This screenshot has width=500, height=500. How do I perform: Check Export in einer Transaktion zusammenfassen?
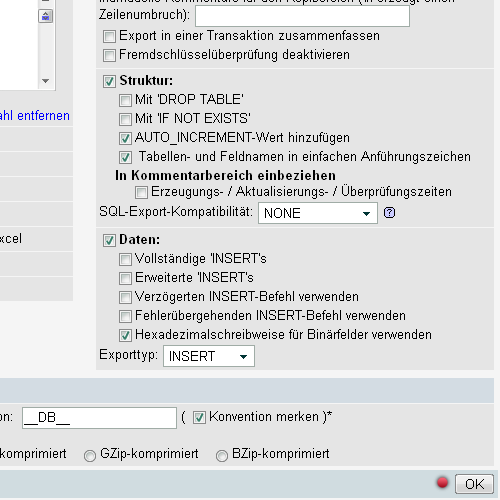tap(109, 36)
